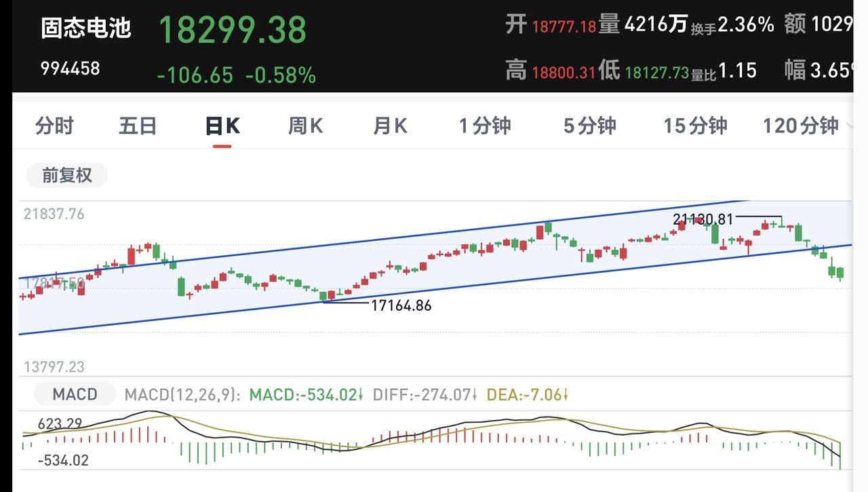Click the volume value 4216万

point(656,25)
